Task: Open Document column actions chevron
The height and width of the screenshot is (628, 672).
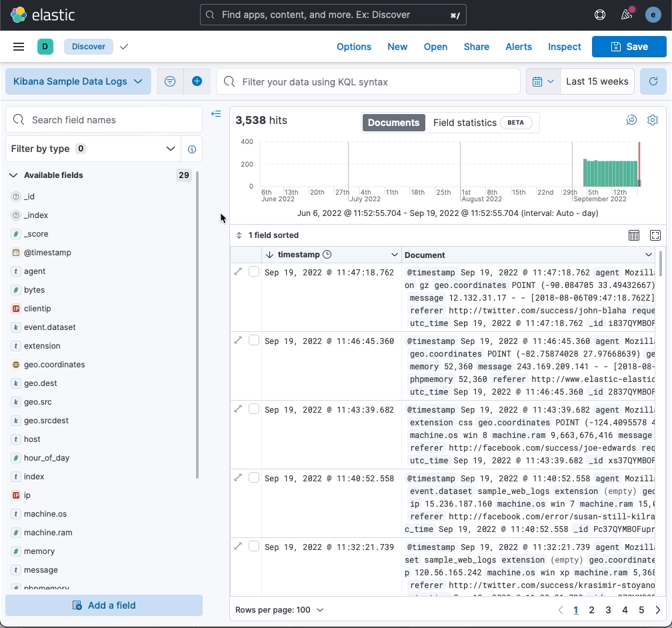Action: (648, 255)
